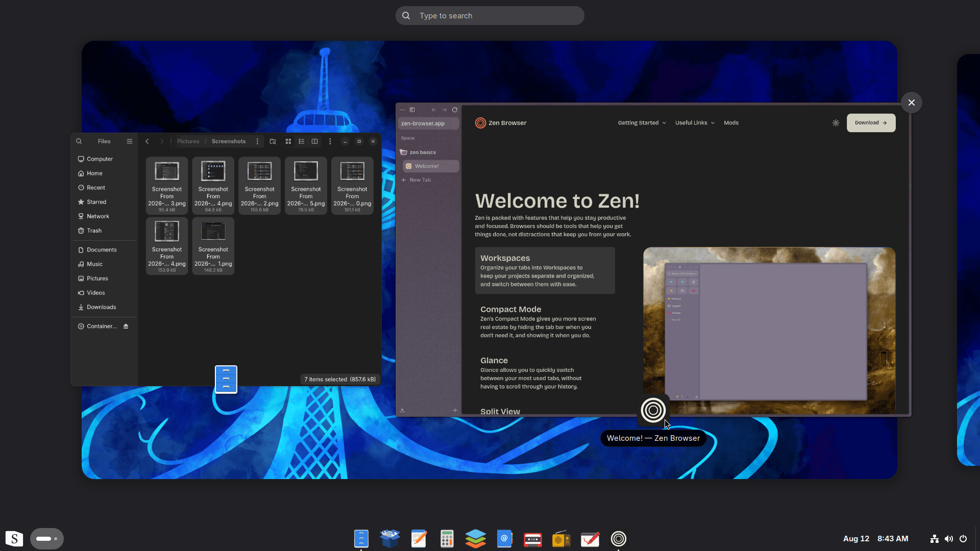
Task: Open Zen Browser from the dock
Action: [x=619, y=539]
